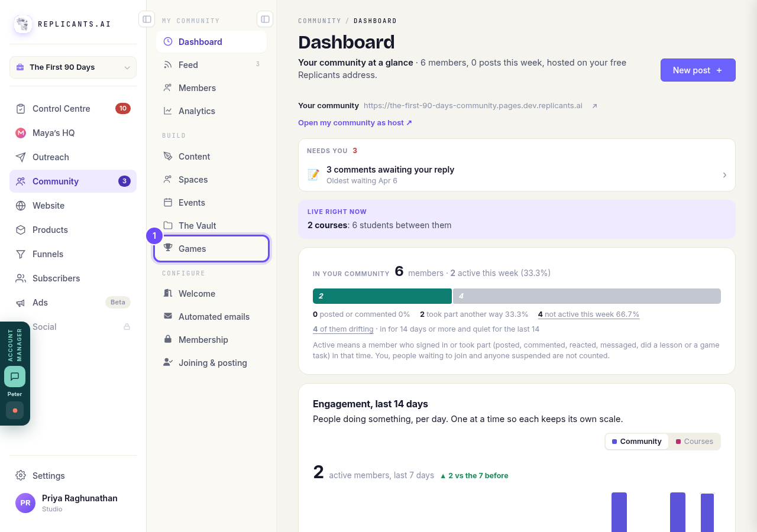Click grey inactive members bar segment
The image size is (757, 532).
click(587, 296)
